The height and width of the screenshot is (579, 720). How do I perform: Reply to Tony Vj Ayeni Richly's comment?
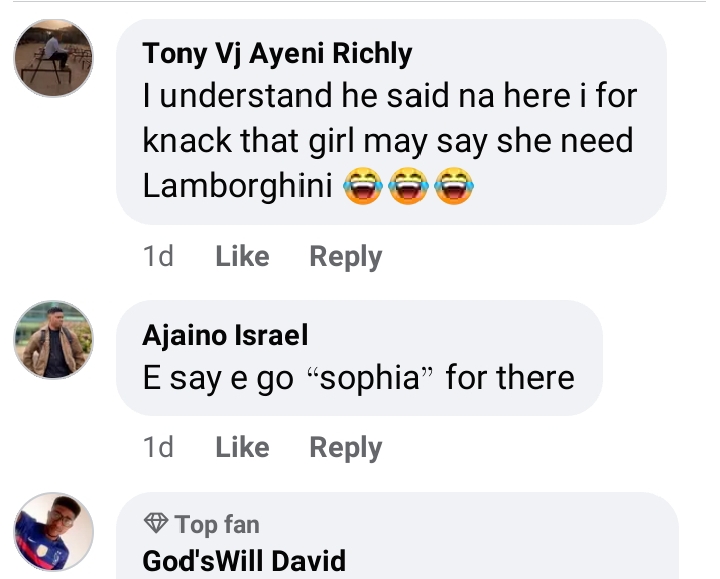point(345,257)
